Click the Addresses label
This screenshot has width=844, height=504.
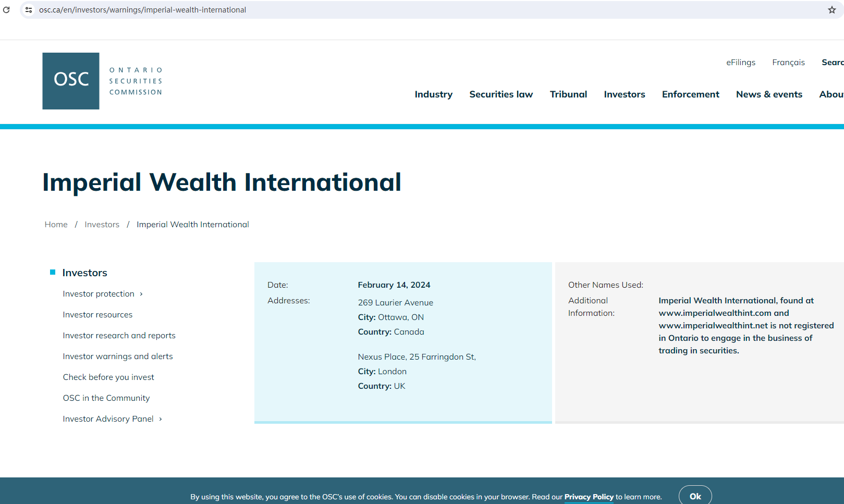[x=289, y=301]
